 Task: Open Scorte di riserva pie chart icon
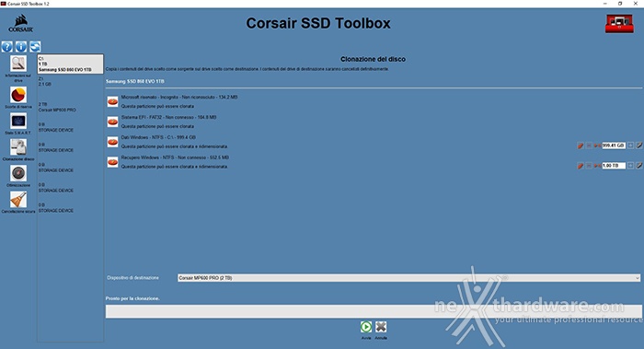18,95
